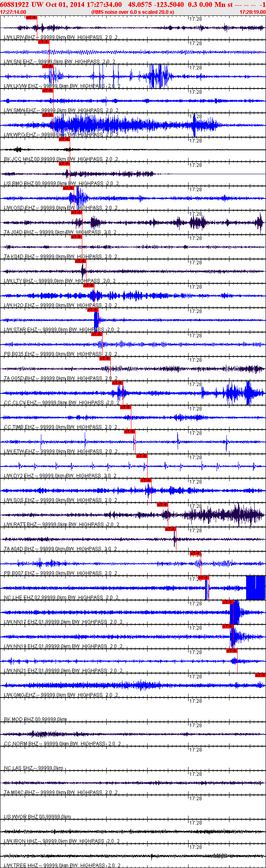Select the red pick flag on UW.SNI trace
The height and width of the screenshot is (868, 266).
point(43,42)
